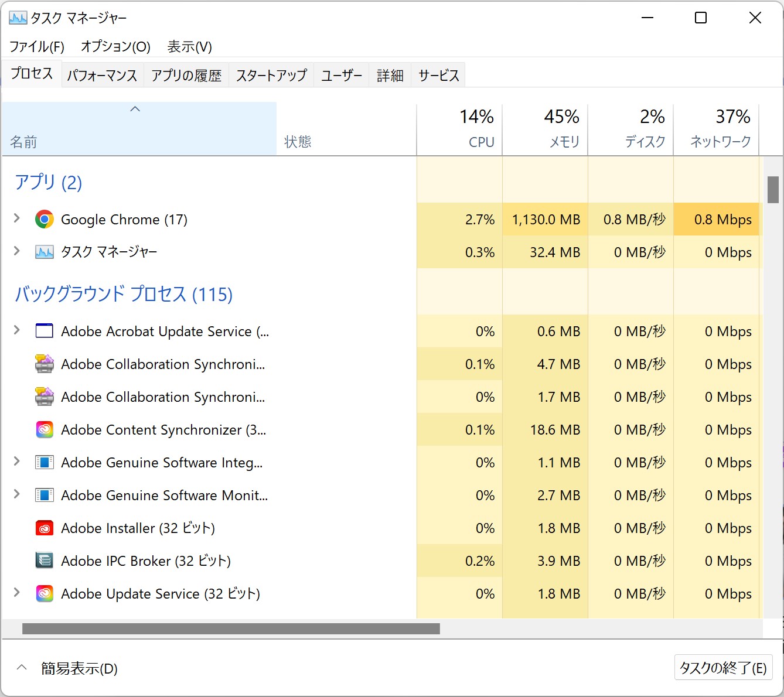Click the タスクの終了(E) button

pos(723,668)
